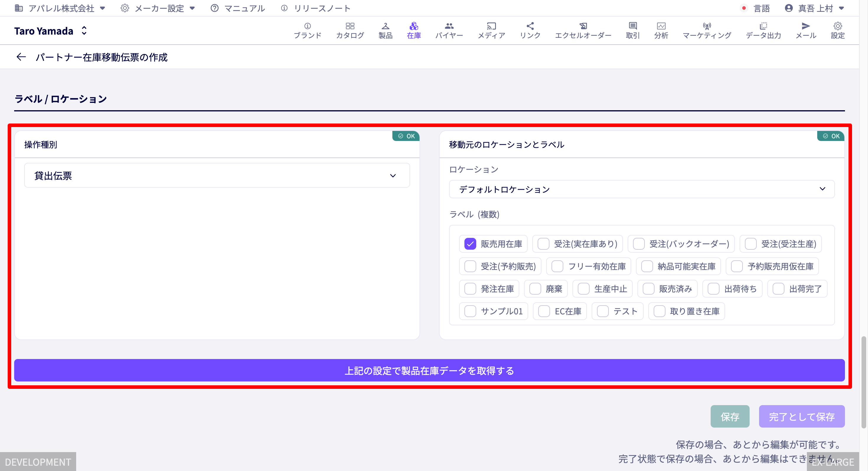Check the 発注在庫 checkbox
Viewport: 868px width, 471px height.
pos(470,289)
